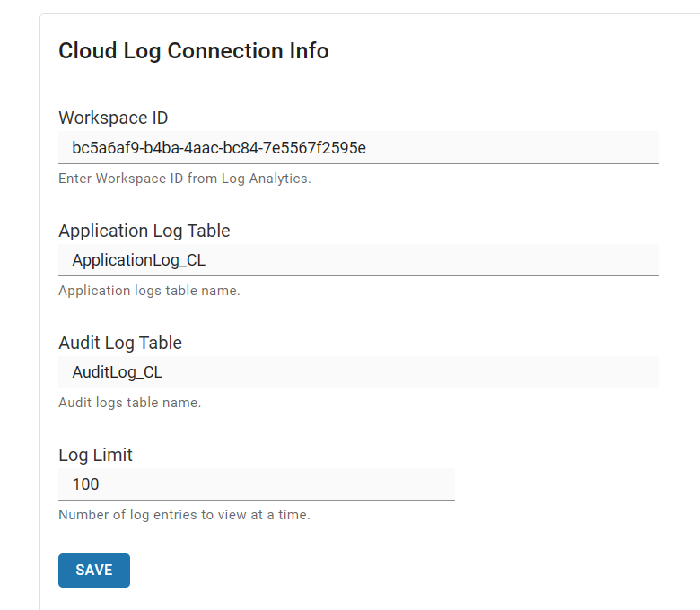Screen dimensions: 700x610
Task: Click the 'Cloud Log Connection Info' heading
Action: (194, 51)
